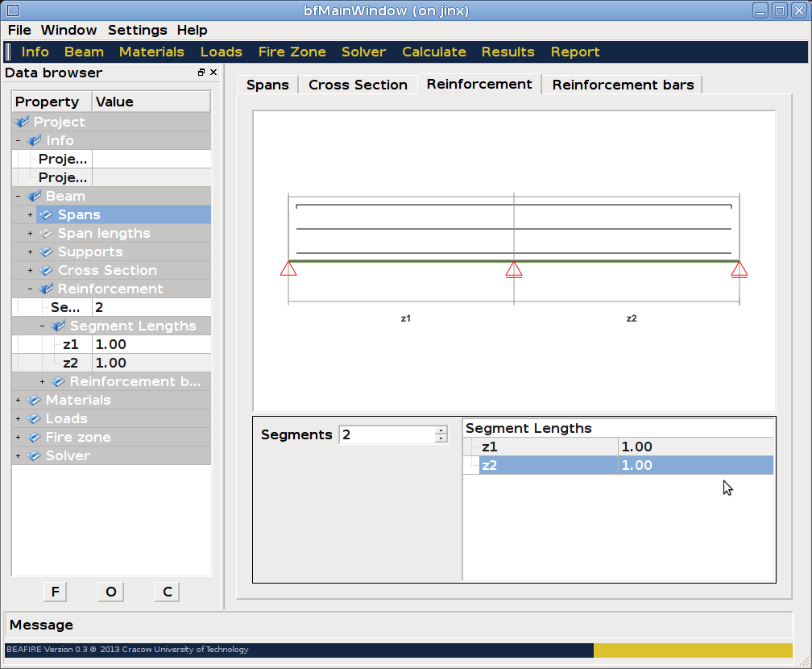Expand the Span lengths tree node
812x669 pixels.
click(31, 234)
